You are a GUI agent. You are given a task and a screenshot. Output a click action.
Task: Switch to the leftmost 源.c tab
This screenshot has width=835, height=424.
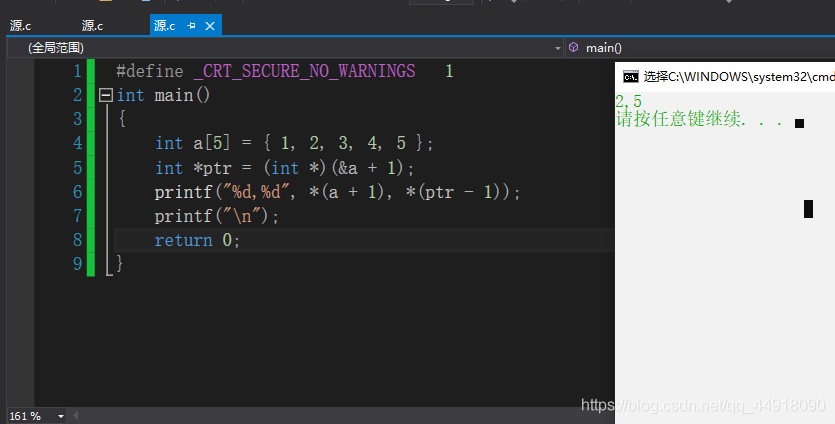[x=21, y=26]
